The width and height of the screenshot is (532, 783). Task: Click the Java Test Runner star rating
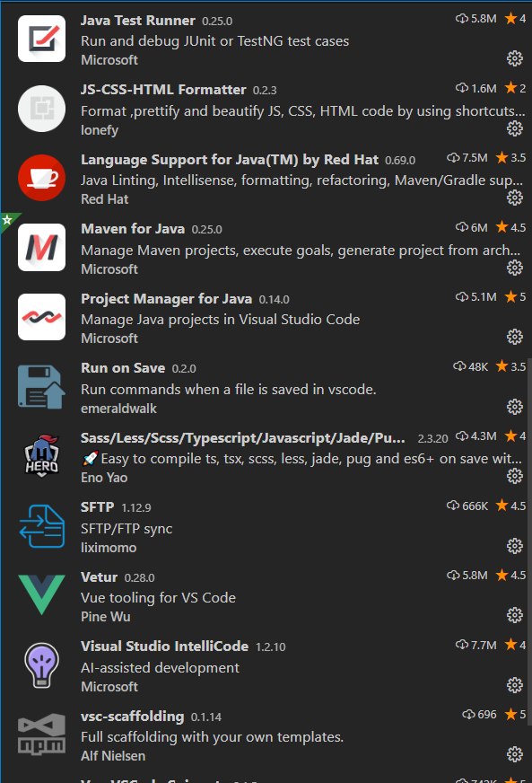point(515,19)
